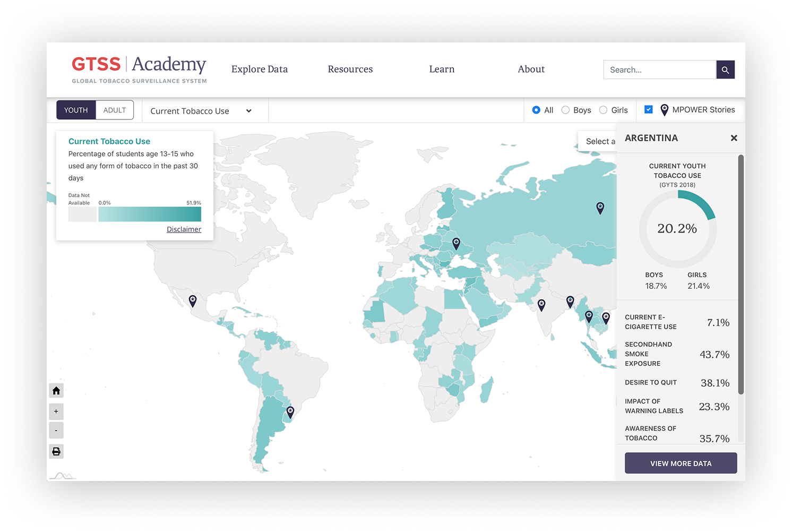Open the MPOWER story pin in Vietnam

[606, 318]
